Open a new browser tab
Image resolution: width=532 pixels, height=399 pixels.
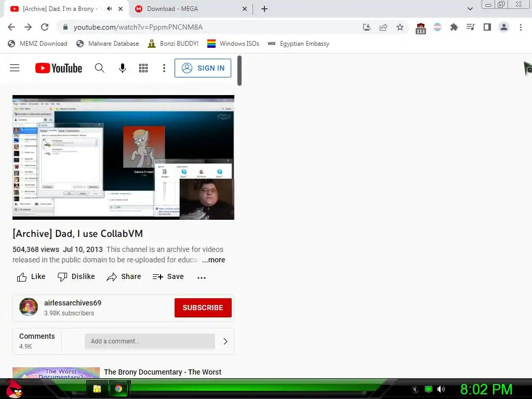(x=264, y=9)
